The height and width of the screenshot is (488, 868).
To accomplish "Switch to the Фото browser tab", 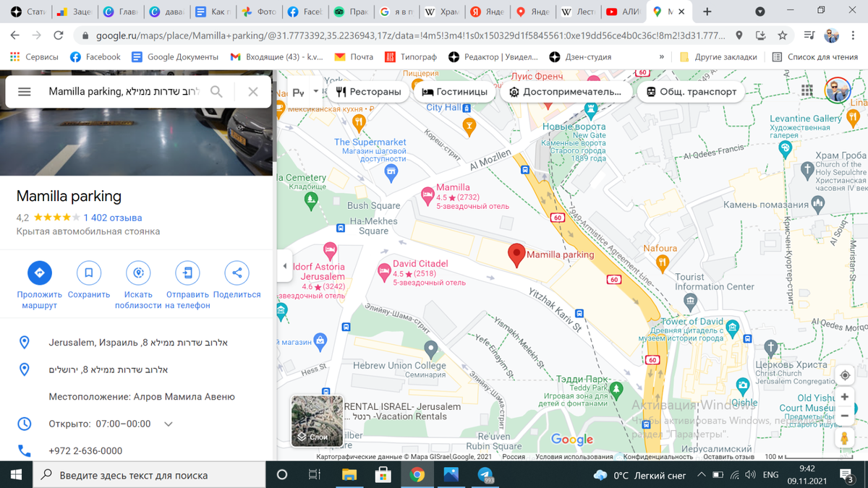I will tap(258, 12).
